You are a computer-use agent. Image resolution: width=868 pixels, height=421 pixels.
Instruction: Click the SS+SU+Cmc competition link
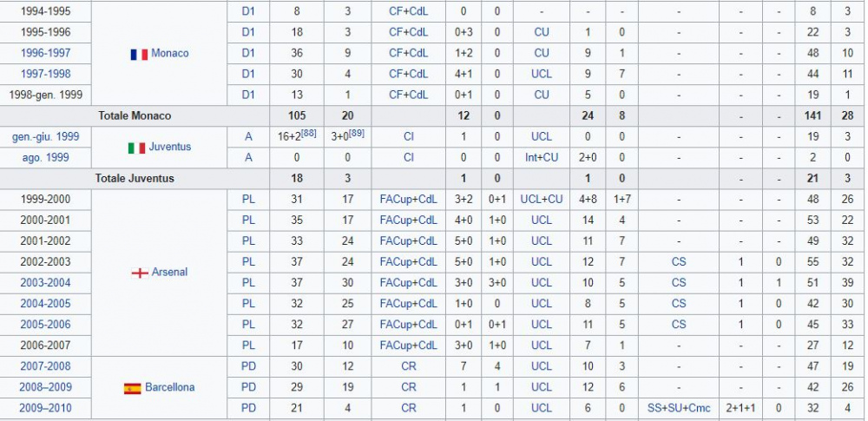coord(679,408)
